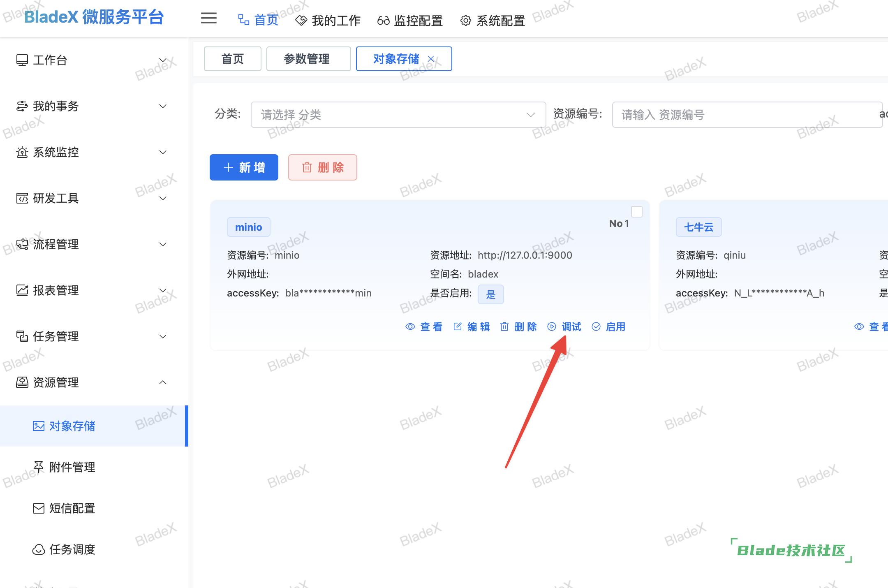The width and height of the screenshot is (888, 588).
Task: Expand the 系统监控 menu chevron
Action: [x=163, y=152]
